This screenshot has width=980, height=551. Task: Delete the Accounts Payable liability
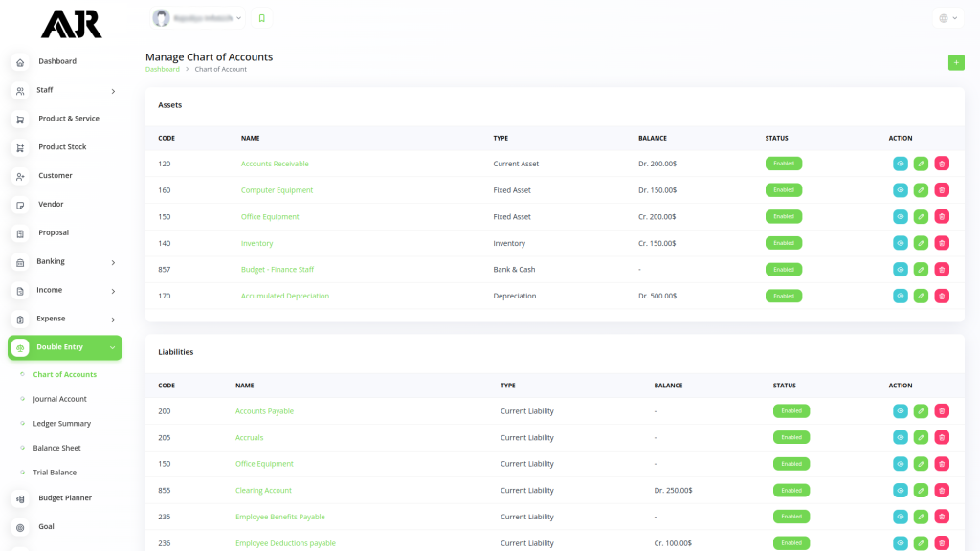942,411
